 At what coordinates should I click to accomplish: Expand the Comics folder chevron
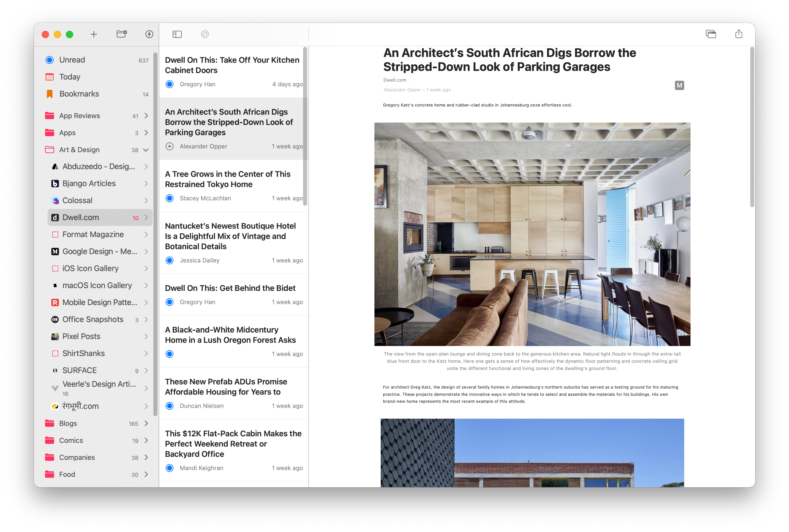[x=146, y=440]
